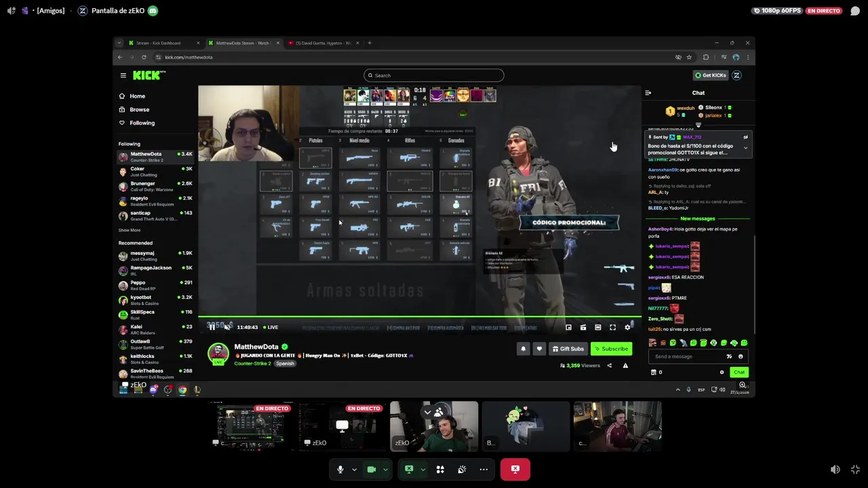Viewport: 868px width, 488px height.
Task: Open microphone options arrow next to mic
Action: pos(354,470)
